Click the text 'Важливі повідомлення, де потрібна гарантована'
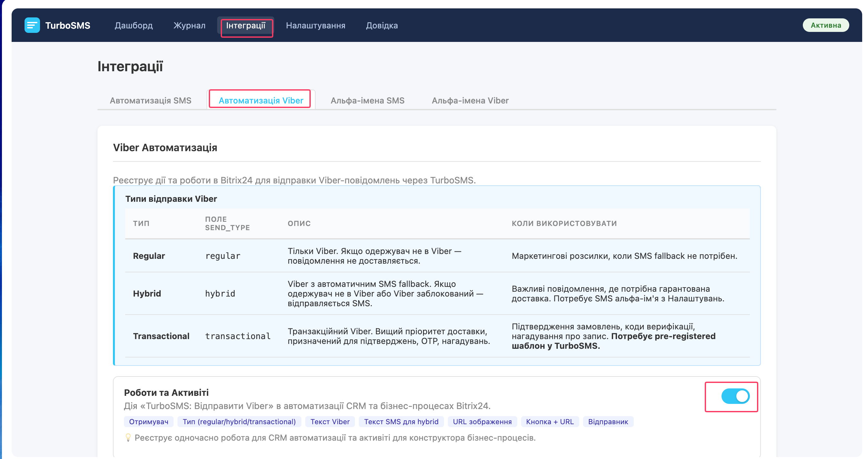Image resolution: width=868 pixels, height=459 pixels. pos(618,293)
